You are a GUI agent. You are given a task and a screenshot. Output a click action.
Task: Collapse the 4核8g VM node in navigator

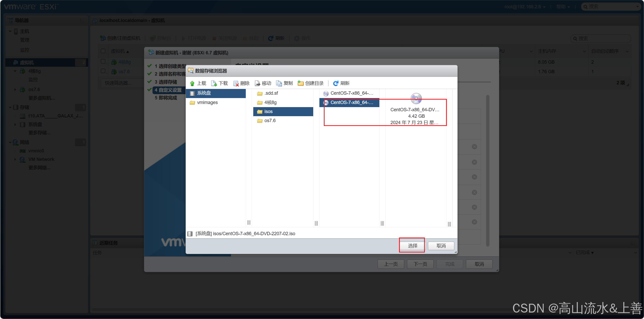(15, 71)
